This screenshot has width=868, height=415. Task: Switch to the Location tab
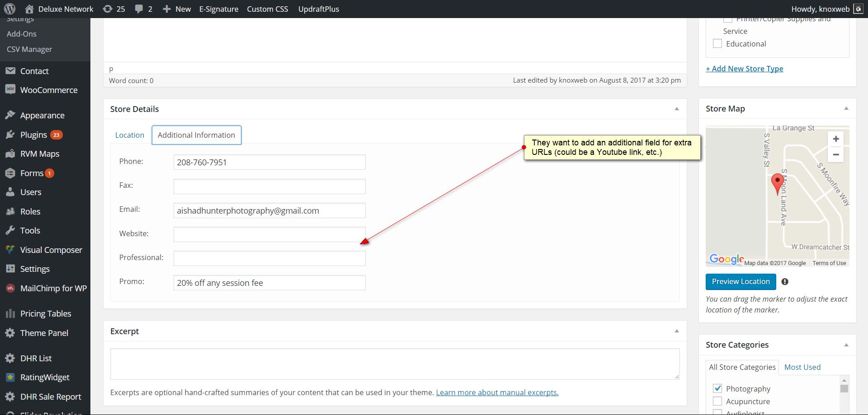coord(130,135)
